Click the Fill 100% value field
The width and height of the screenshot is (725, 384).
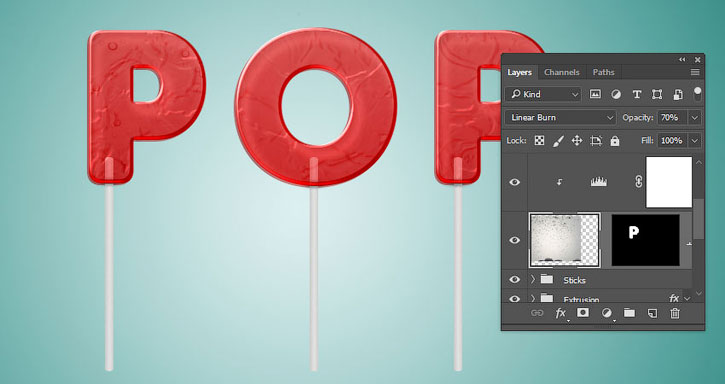672,140
